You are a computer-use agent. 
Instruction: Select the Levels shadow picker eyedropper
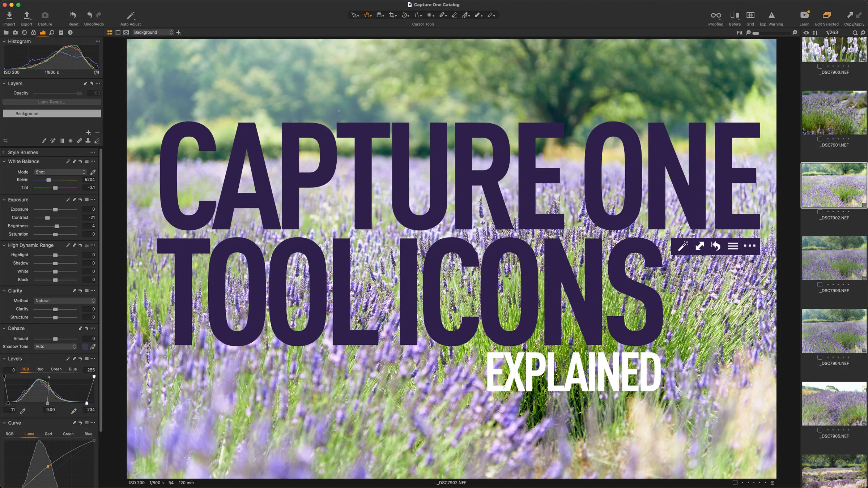point(23,411)
